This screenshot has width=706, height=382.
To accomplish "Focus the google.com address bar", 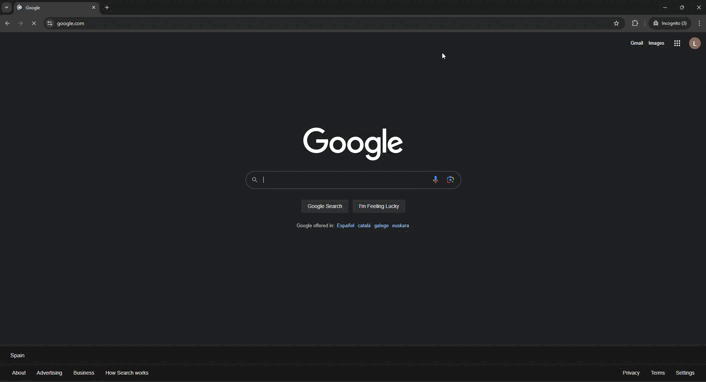I will click(x=333, y=23).
